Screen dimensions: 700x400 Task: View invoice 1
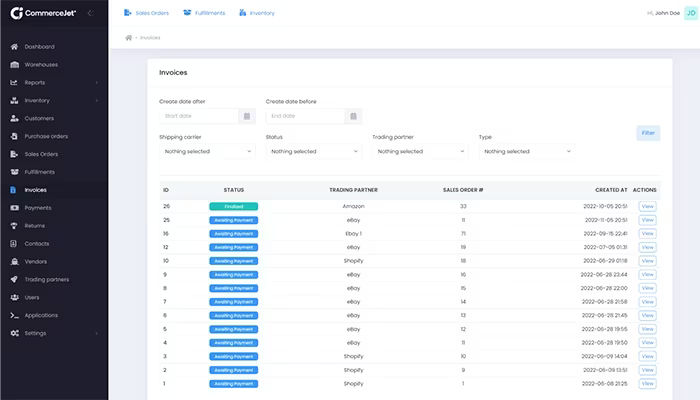pyautogui.click(x=647, y=383)
